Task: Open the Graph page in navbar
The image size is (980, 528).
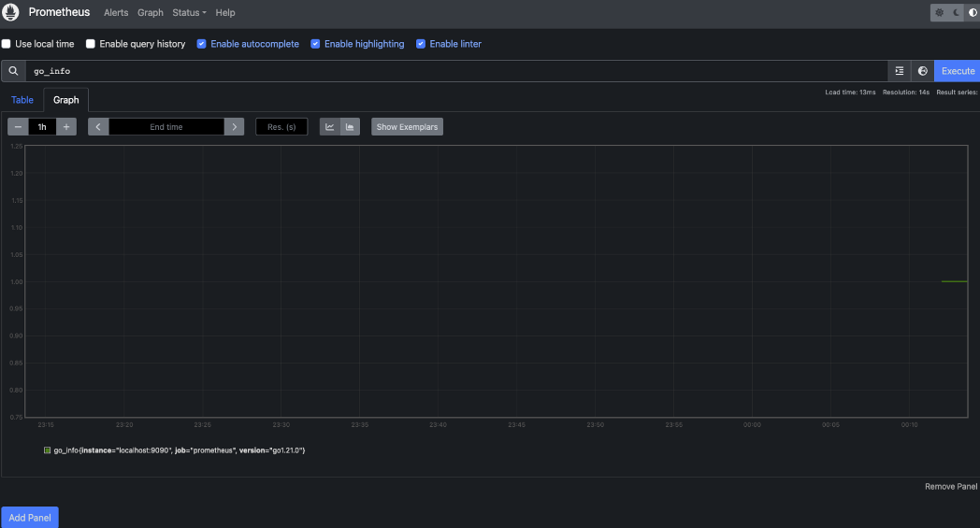Action: tap(150, 12)
